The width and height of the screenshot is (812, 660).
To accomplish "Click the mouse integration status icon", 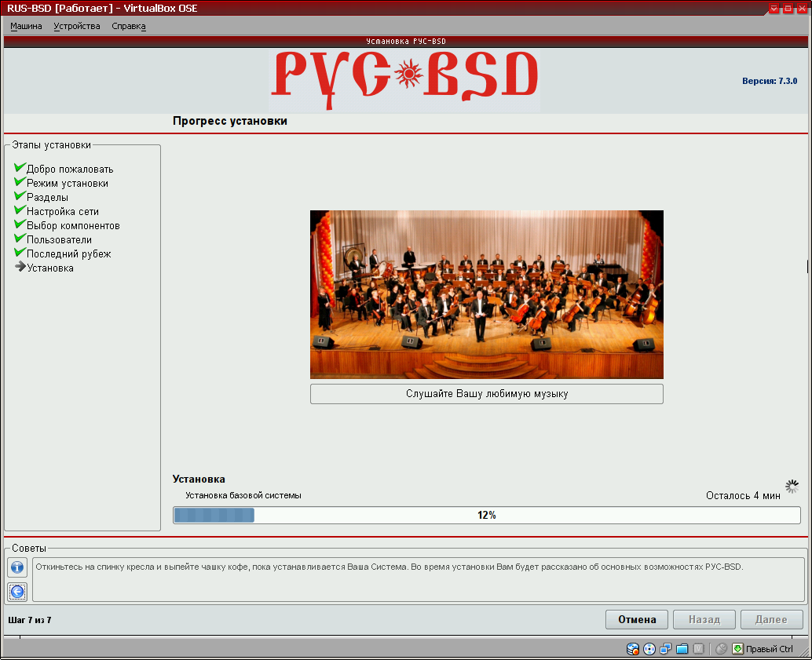I will [x=722, y=648].
